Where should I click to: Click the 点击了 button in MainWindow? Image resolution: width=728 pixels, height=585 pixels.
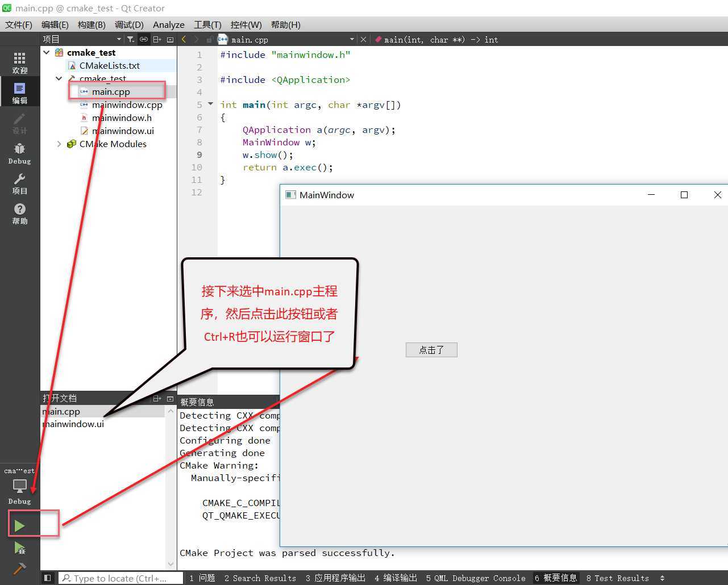point(431,350)
